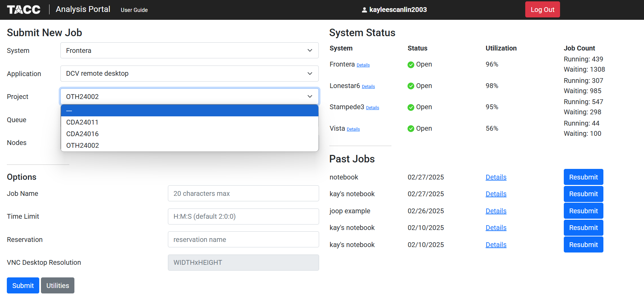The image size is (644, 303).
Task: View Details of the 'notebook' past job
Action: [496, 177]
